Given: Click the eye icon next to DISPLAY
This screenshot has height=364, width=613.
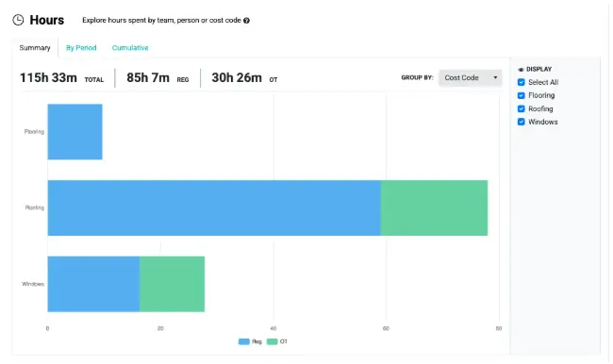Looking at the screenshot, I should tap(521, 70).
